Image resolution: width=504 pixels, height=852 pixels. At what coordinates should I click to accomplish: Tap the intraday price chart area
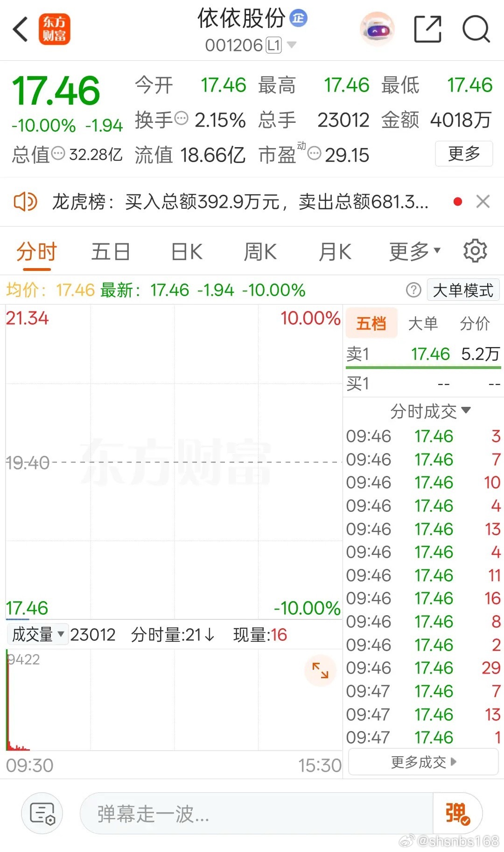(174, 462)
